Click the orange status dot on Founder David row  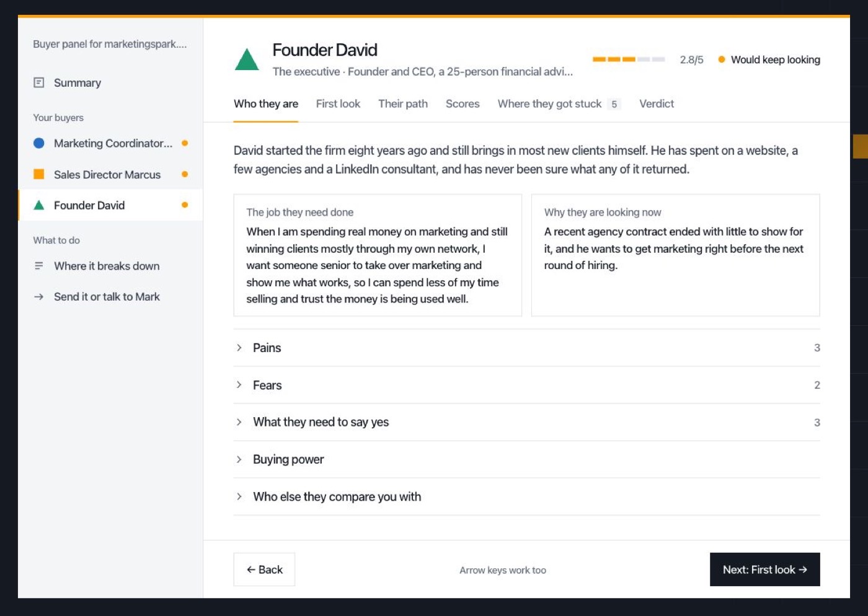(185, 205)
